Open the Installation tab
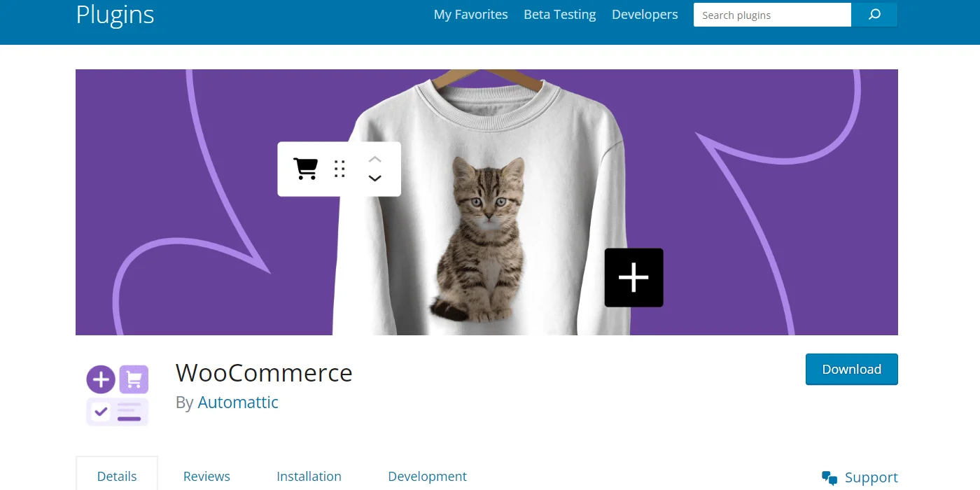 pos(309,477)
